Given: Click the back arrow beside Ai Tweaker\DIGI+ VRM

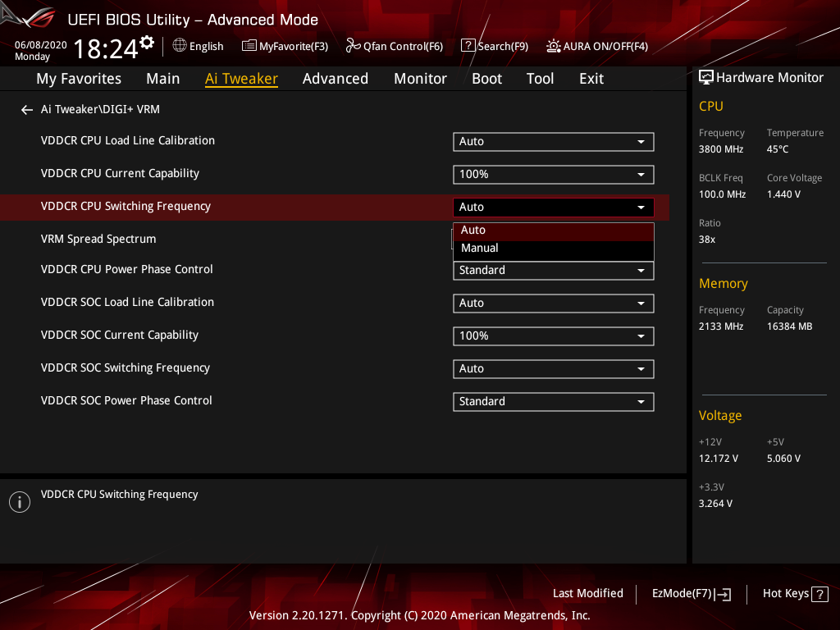Looking at the screenshot, I should [x=27, y=110].
